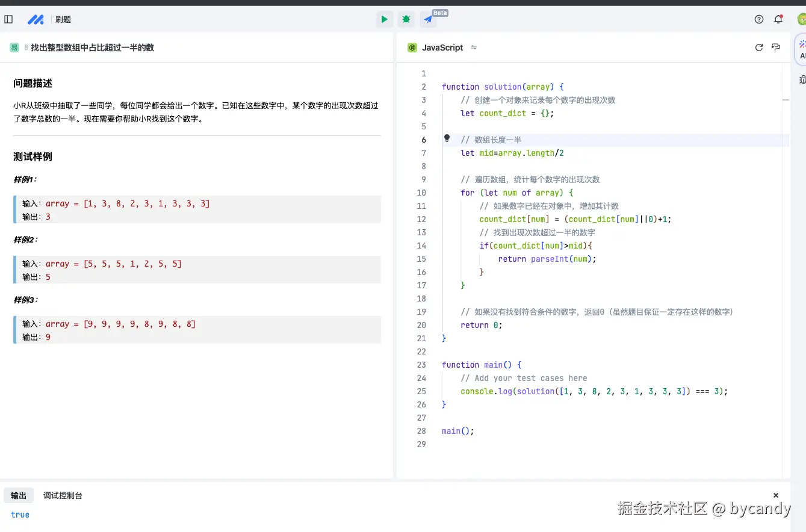The width and height of the screenshot is (806, 532).
Task: Click the code formatting icon in the editor header
Action: click(775, 47)
